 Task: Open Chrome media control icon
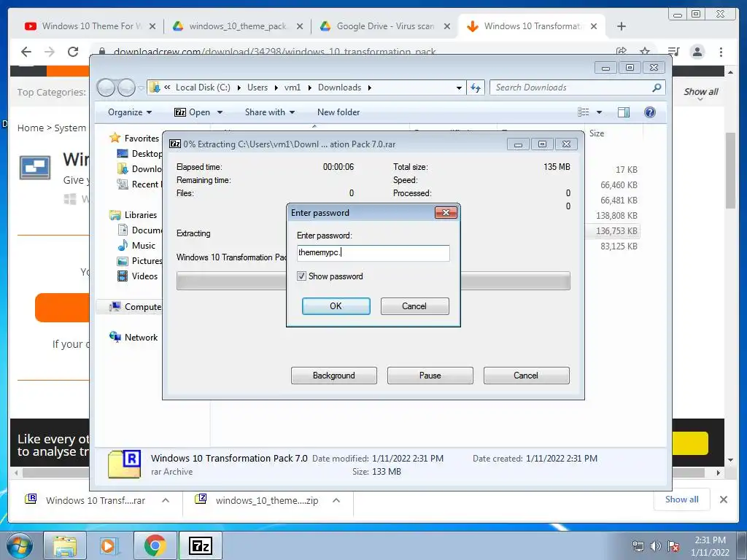(673, 52)
